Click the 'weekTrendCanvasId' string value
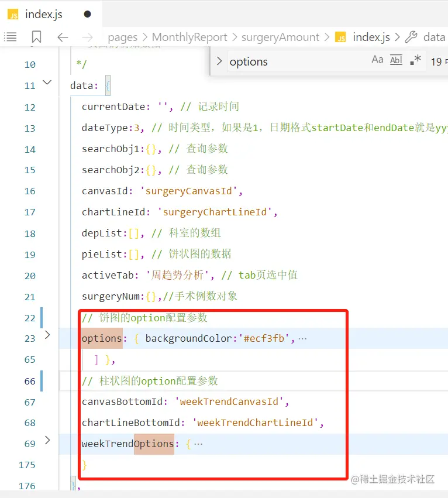The image size is (448, 498). pyautogui.click(x=229, y=402)
